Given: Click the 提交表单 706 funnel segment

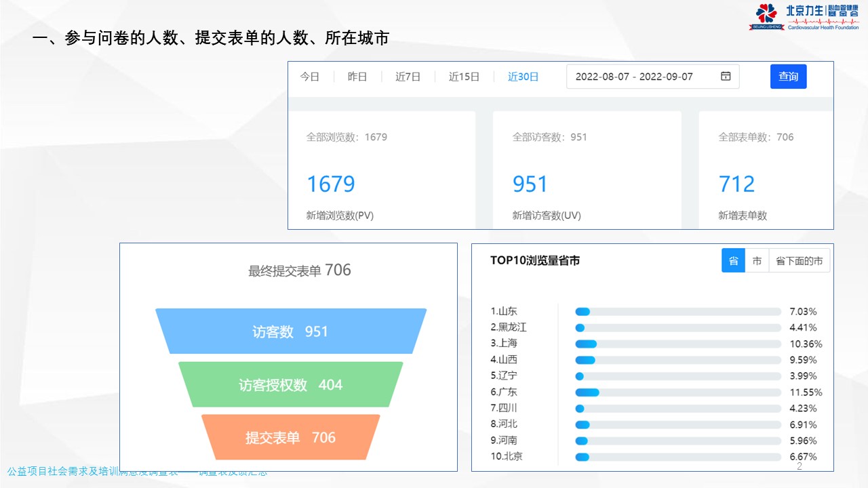Looking at the screenshot, I should [x=291, y=438].
